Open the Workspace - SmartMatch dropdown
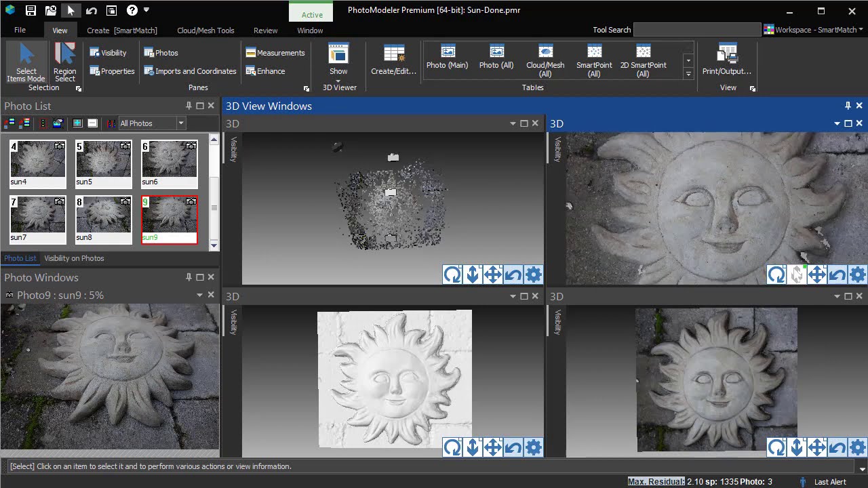 click(814, 30)
